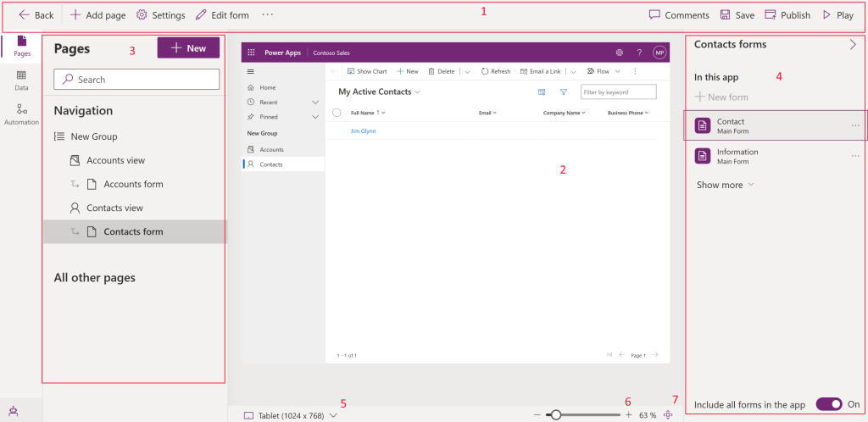Screen dimensions: 868x422
Task: Publish the app
Action: [x=787, y=15]
